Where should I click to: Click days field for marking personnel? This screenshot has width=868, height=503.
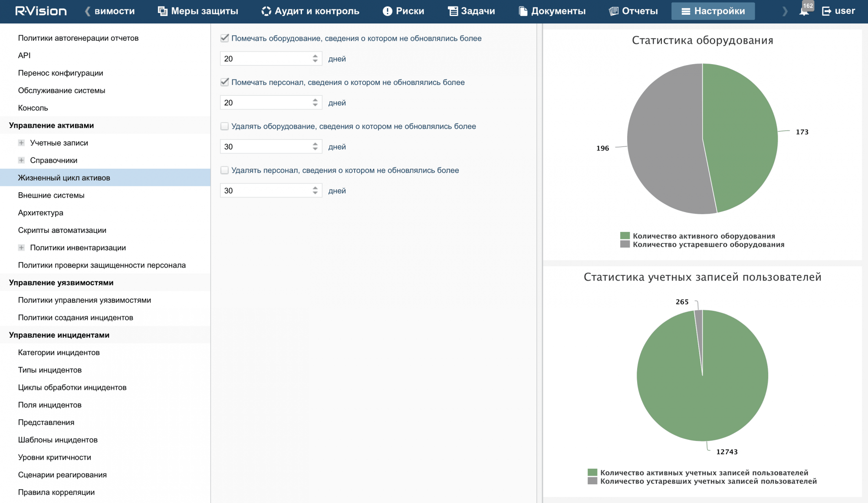pyautogui.click(x=265, y=103)
